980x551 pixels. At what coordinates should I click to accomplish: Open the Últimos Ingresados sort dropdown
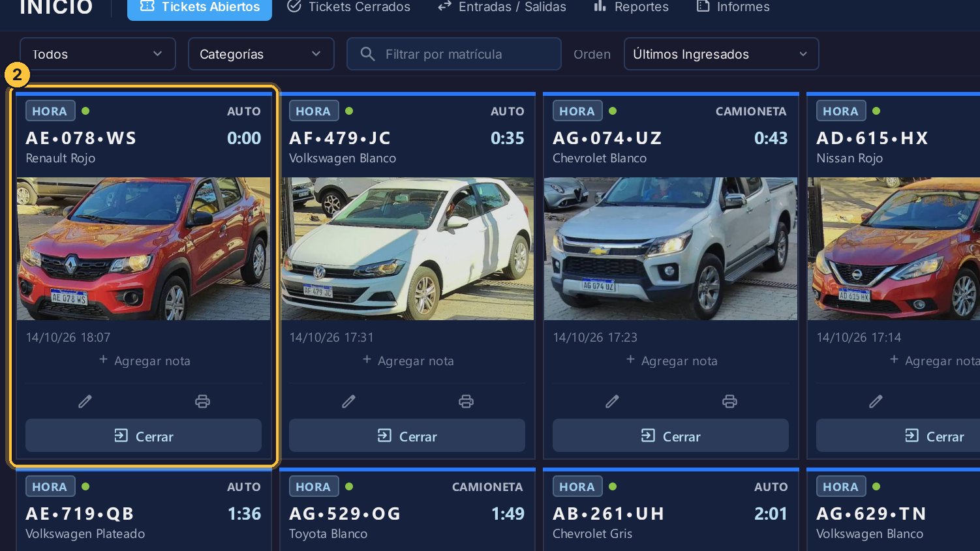(721, 54)
